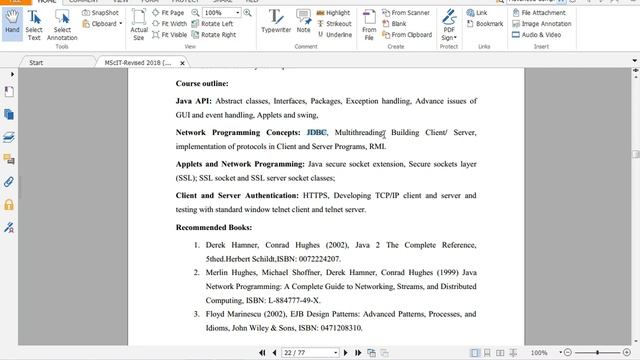Click the highlighted word JDBC
This screenshot has height=360, width=640.
(316, 132)
